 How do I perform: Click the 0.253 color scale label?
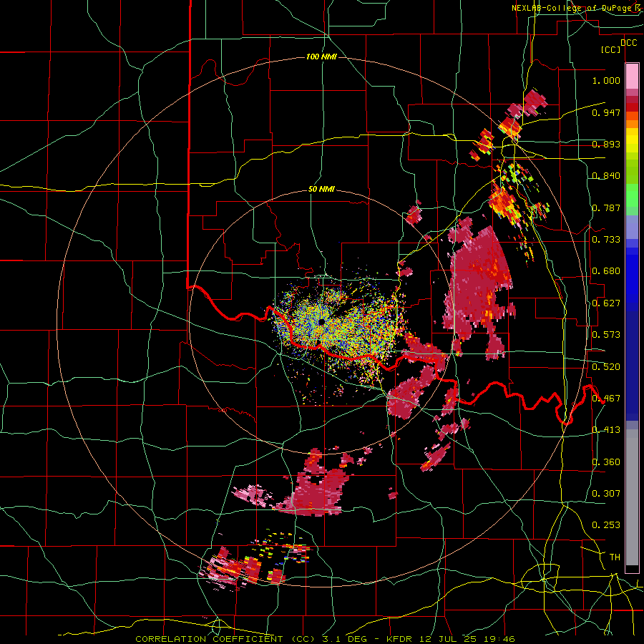point(606,525)
